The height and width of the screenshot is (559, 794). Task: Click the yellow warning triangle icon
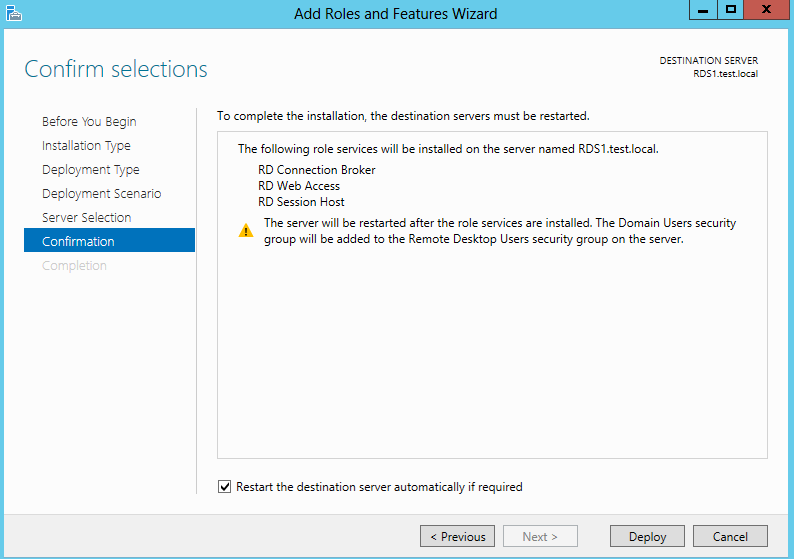[246, 230]
